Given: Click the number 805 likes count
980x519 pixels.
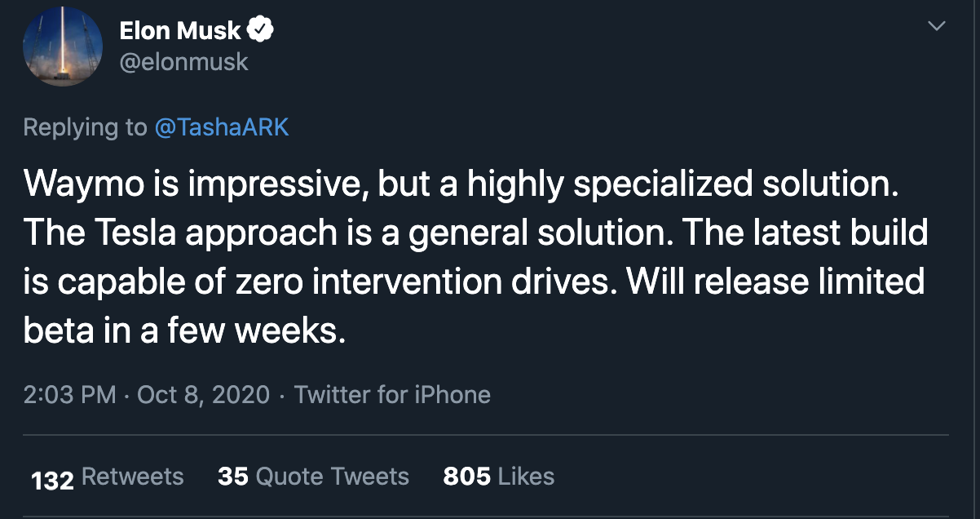Looking at the screenshot, I should coord(466,477).
